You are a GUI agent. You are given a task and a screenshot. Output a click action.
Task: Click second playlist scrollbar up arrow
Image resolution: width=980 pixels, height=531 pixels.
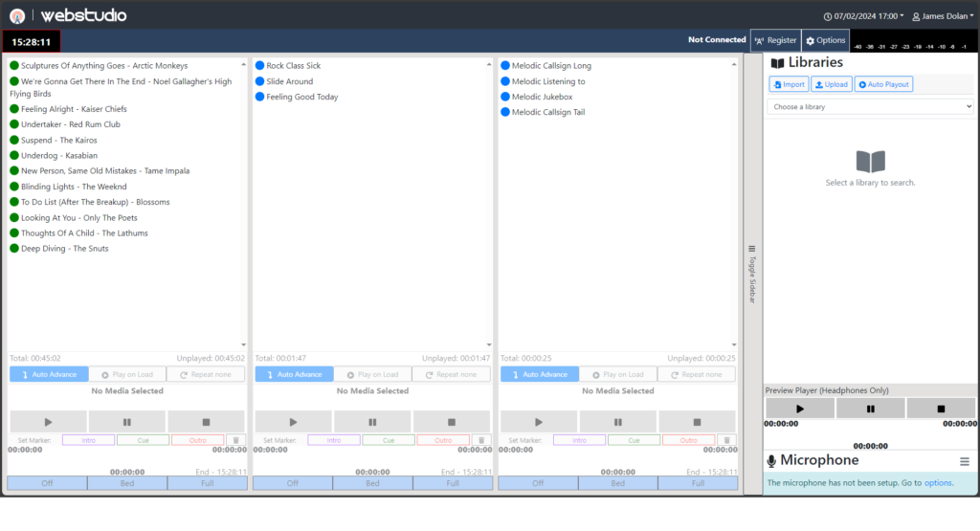click(x=489, y=64)
